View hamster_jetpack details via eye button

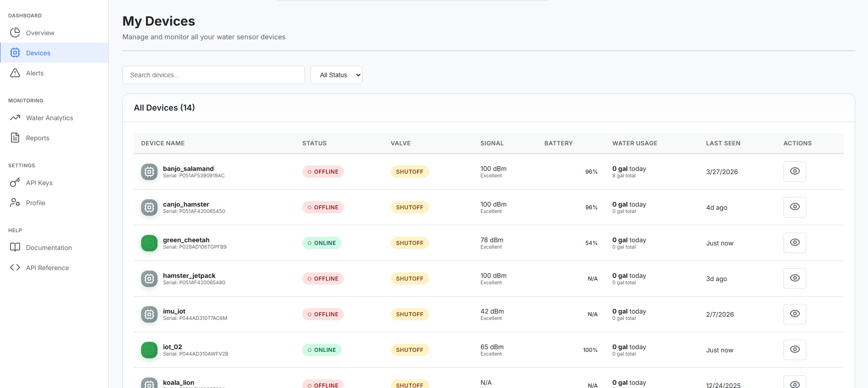pos(795,278)
